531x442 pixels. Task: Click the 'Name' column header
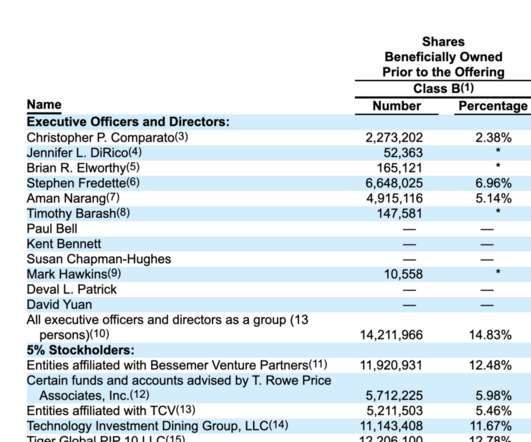click(x=44, y=104)
